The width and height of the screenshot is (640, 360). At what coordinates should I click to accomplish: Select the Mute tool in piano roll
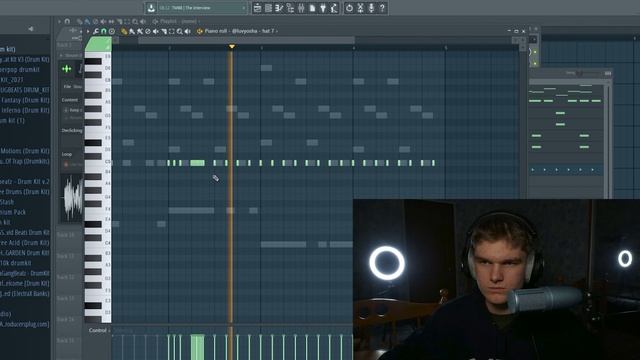tap(156, 31)
